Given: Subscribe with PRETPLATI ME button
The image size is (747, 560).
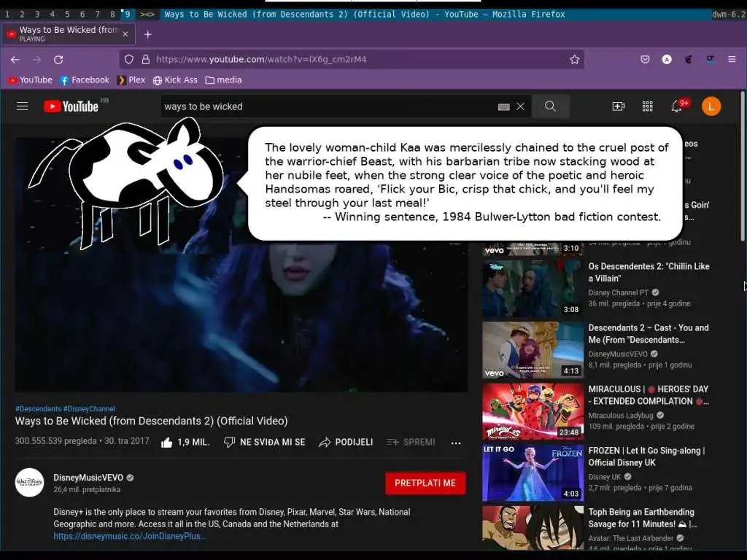Looking at the screenshot, I should coord(425,483).
